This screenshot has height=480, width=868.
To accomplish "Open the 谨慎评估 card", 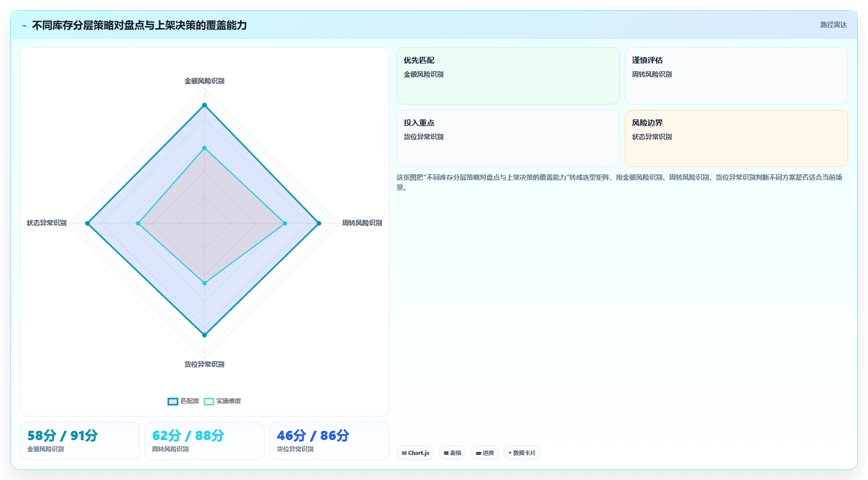I will click(x=736, y=76).
